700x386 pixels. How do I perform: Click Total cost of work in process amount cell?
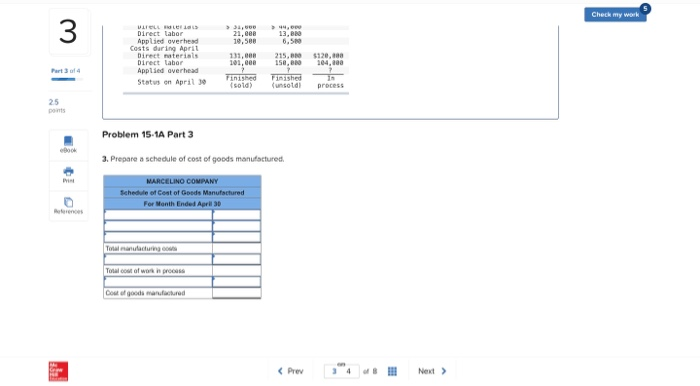(x=237, y=270)
